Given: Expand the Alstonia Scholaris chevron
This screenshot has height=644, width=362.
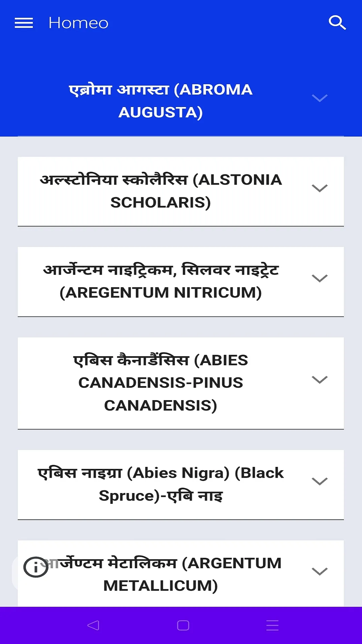Looking at the screenshot, I should pyautogui.click(x=319, y=188).
